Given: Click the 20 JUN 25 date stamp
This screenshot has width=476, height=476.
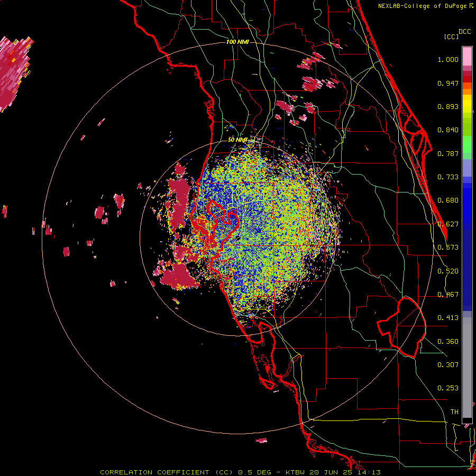Looking at the screenshot, I should tap(331, 472).
